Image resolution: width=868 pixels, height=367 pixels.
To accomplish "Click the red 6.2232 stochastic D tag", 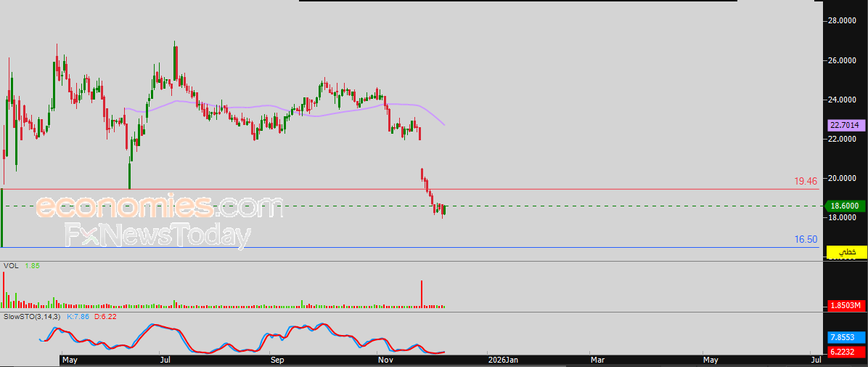I will pyautogui.click(x=846, y=352).
